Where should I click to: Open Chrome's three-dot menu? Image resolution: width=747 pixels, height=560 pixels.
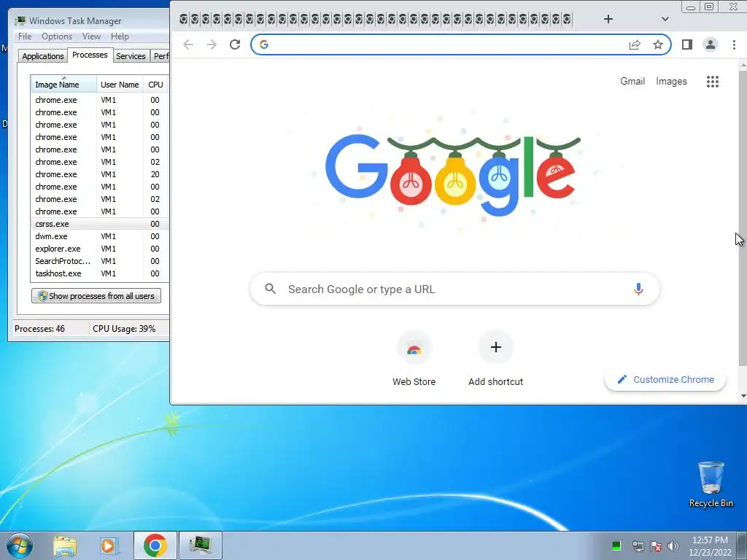(x=734, y=44)
